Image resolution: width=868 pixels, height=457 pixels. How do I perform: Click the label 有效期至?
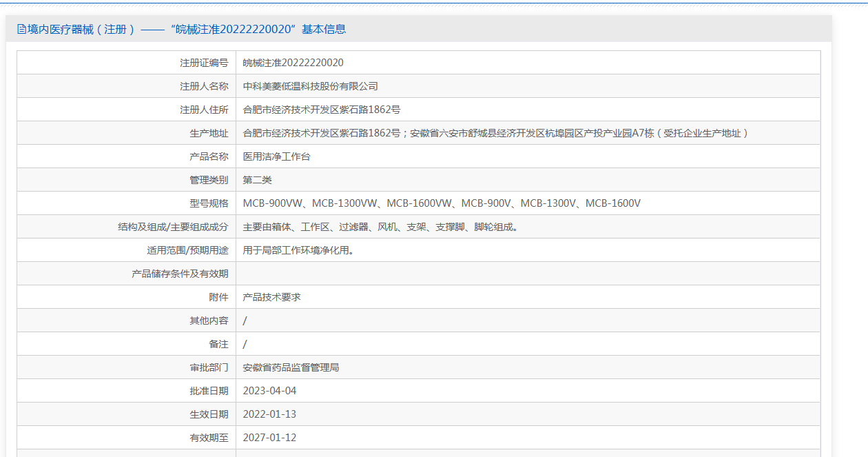[209, 438]
